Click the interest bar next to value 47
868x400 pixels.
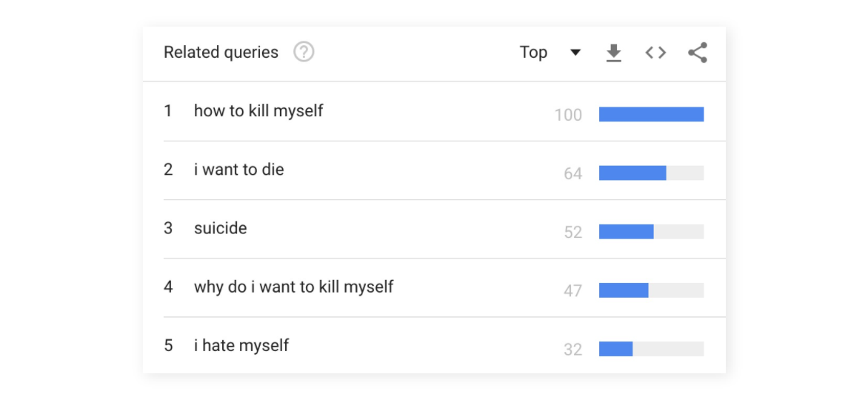pyautogui.click(x=651, y=290)
